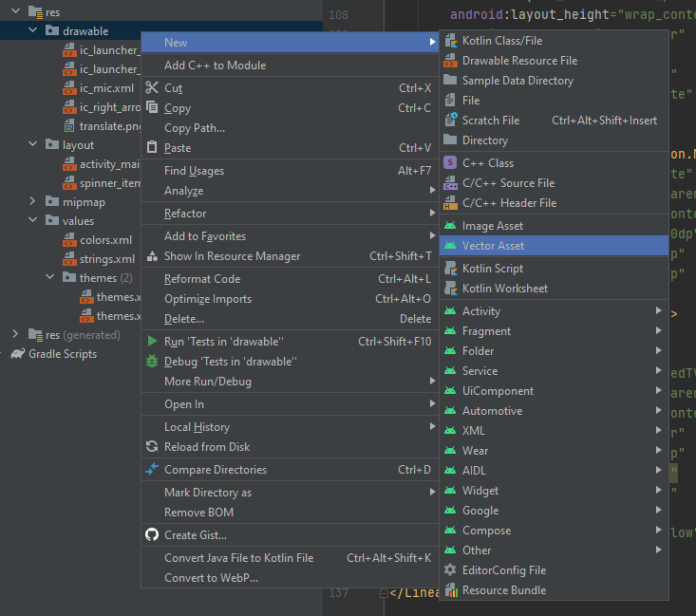Select Remove BOM
The height and width of the screenshot is (616, 696).
click(x=290, y=513)
